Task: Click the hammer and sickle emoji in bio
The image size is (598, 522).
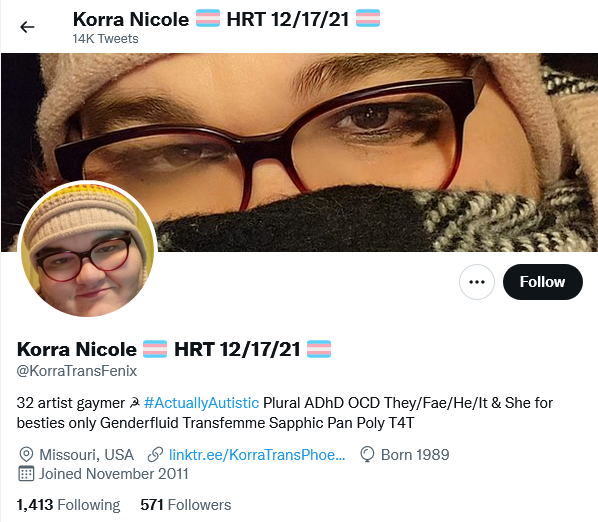Action: pos(134,403)
